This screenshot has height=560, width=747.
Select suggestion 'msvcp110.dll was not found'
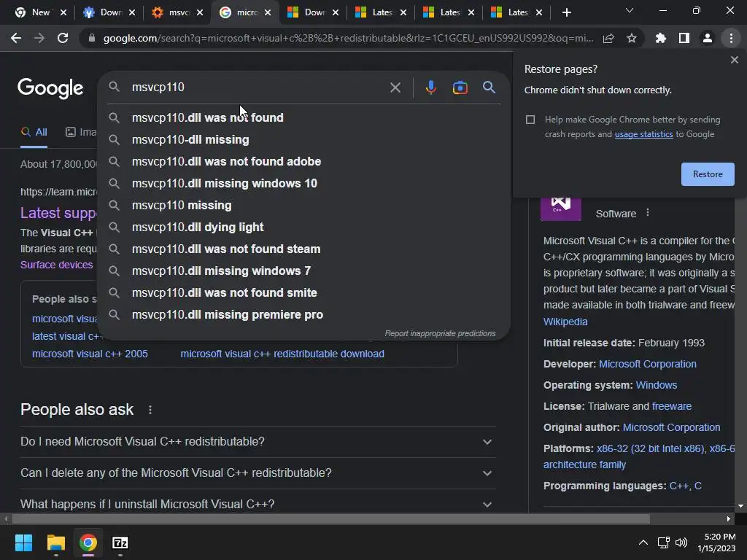point(304,117)
